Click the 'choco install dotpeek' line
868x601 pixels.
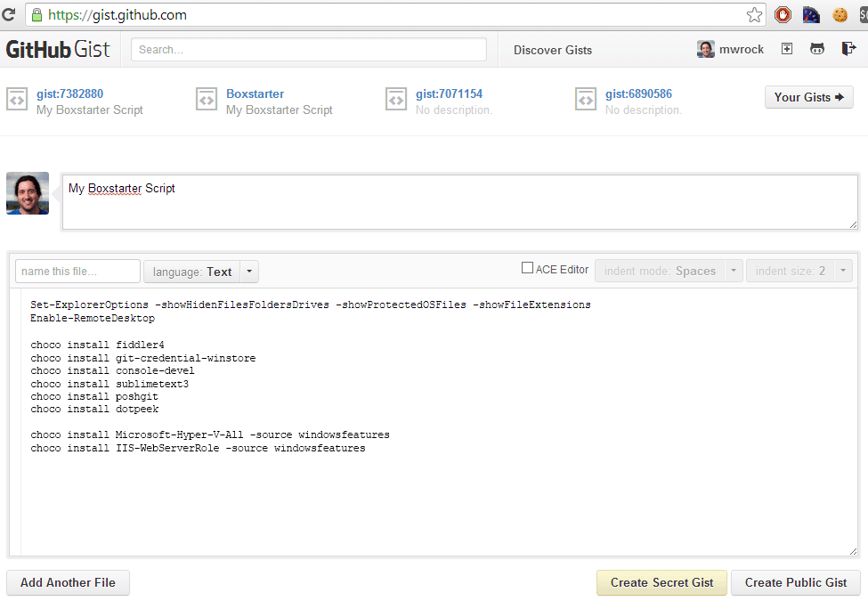94,409
